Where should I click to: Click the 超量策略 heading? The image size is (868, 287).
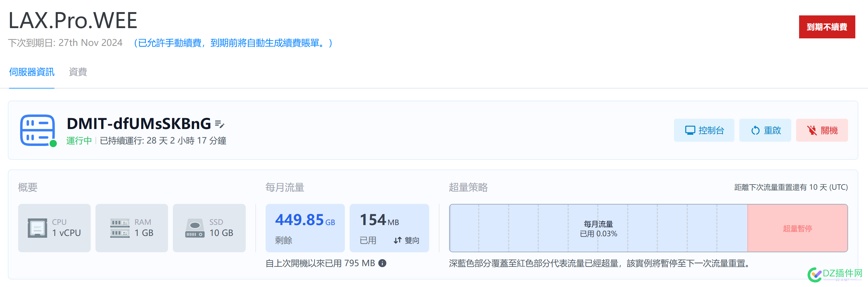[x=468, y=187]
